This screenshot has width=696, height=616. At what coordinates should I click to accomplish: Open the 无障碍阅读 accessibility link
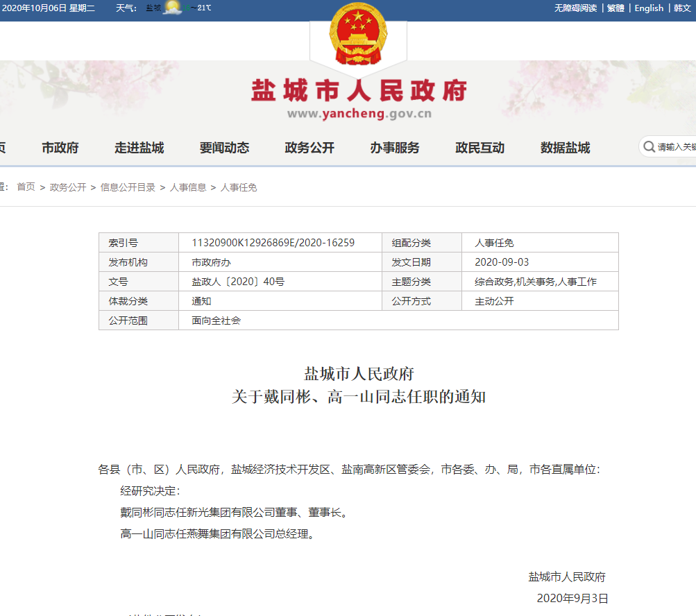[575, 8]
